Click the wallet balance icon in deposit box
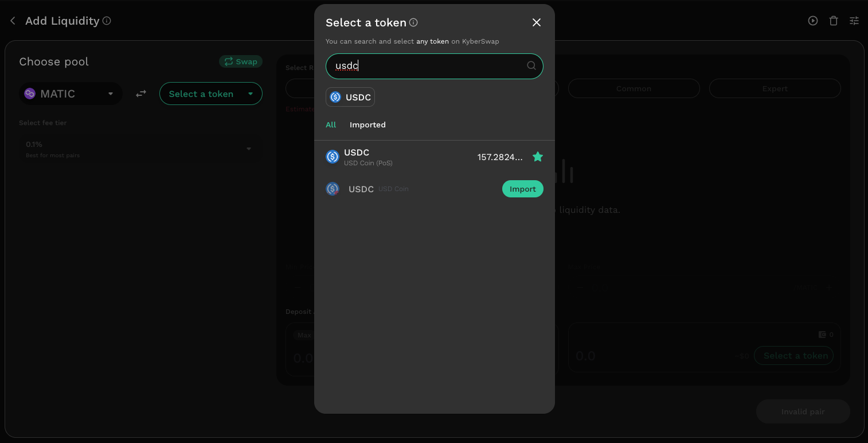This screenshot has height=443, width=868. [822, 335]
